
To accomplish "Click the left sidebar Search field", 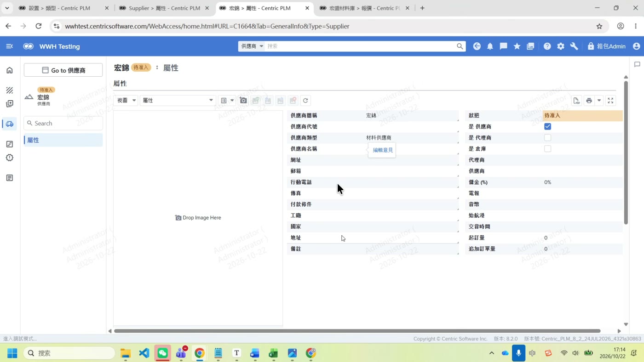I will [63, 123].
